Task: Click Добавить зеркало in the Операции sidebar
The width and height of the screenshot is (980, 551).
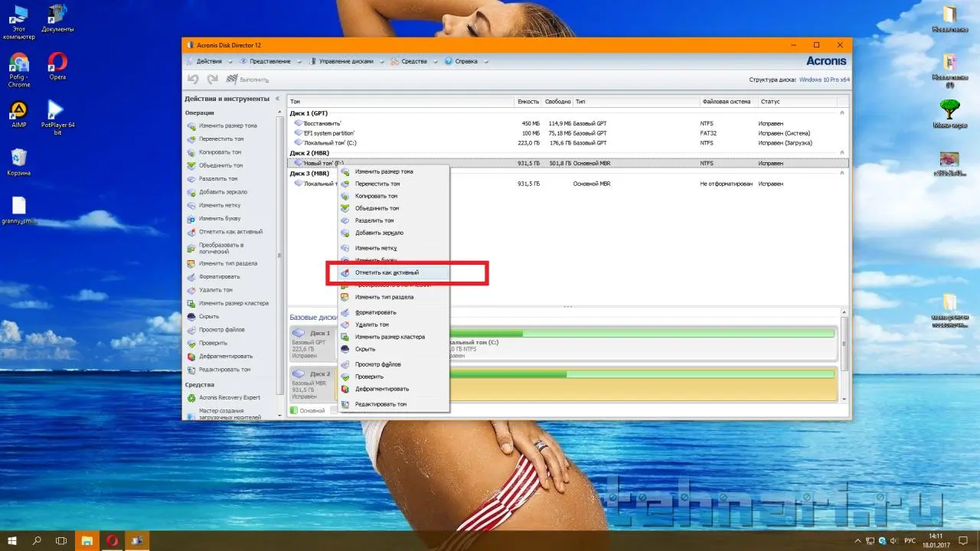Action: [217, 192]
